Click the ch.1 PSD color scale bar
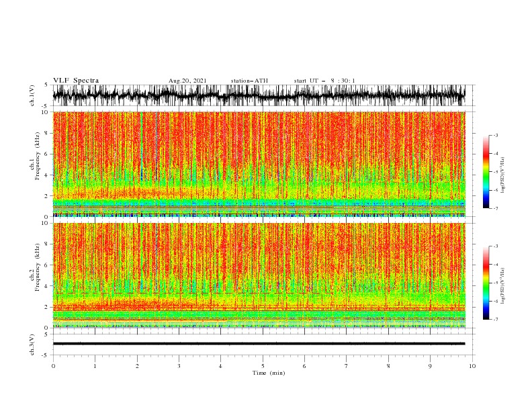Image resolution: width=532 pixels, height=411 pixels. point(486,172)
